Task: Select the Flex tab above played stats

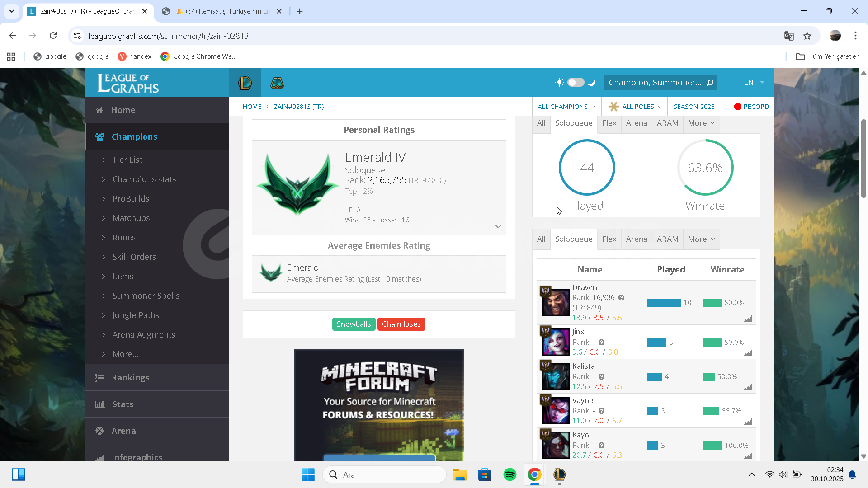Action: pyautogui.click(x=609, y=123)
